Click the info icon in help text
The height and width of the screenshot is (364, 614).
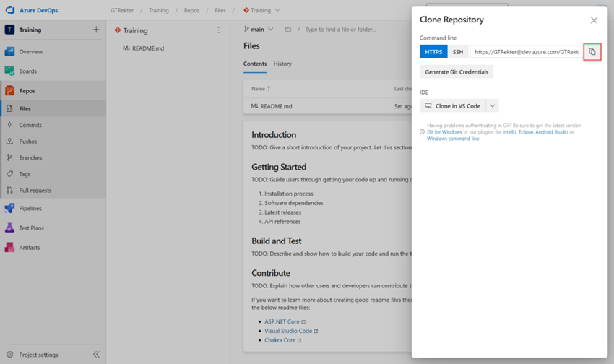[x=422, y=132]
